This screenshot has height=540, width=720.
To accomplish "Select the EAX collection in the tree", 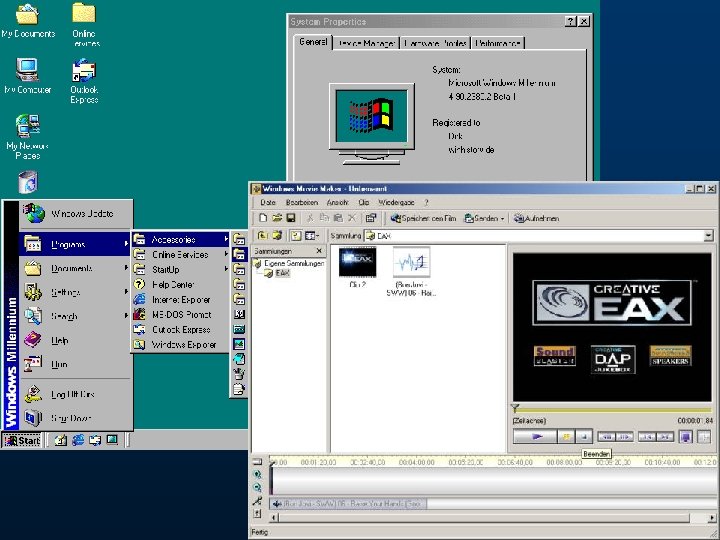I will (x=282, y=273).
